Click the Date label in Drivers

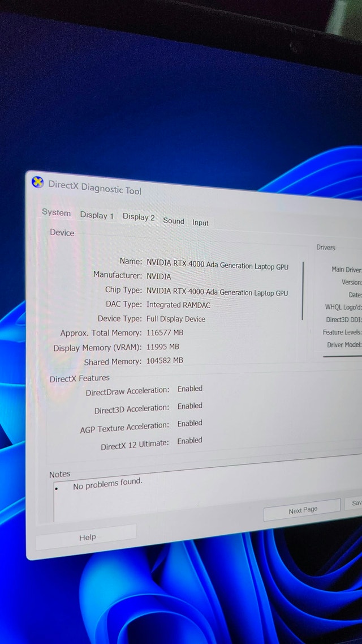click(x=355, y=295)
